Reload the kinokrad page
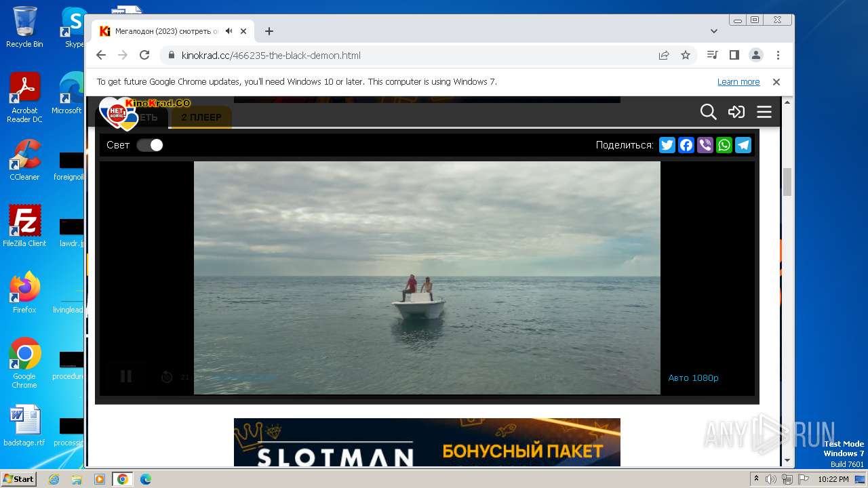Screen dimensions: 868x488 click(144, 56)
